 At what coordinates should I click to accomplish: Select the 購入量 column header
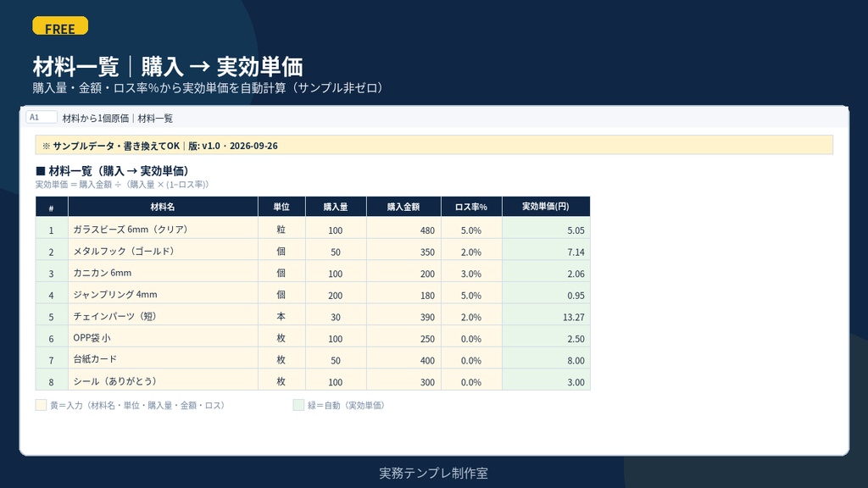click(x=336, y=207)
